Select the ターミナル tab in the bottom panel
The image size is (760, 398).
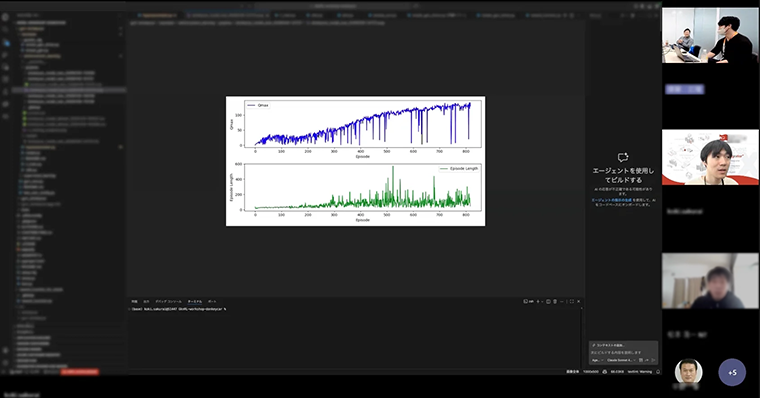195,302
